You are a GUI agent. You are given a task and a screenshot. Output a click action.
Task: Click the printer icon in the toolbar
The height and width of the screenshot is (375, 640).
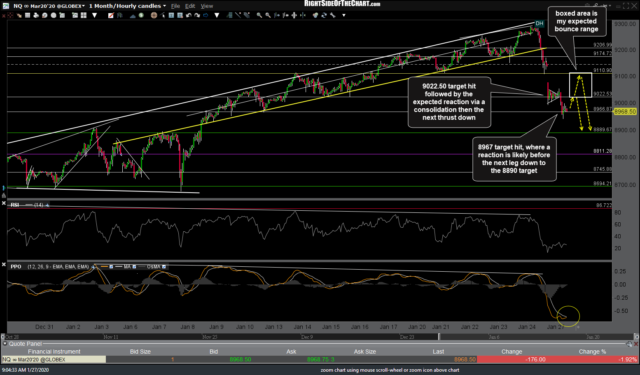coord(36,15)
